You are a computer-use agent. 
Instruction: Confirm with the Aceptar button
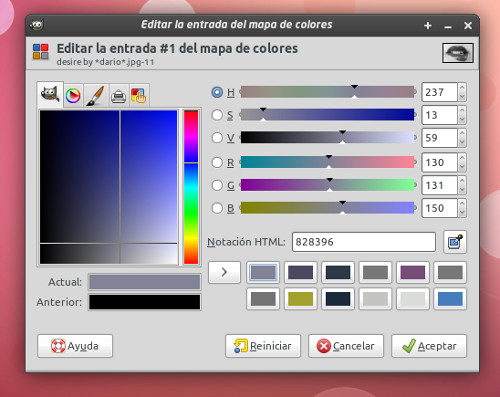[429, 346]
